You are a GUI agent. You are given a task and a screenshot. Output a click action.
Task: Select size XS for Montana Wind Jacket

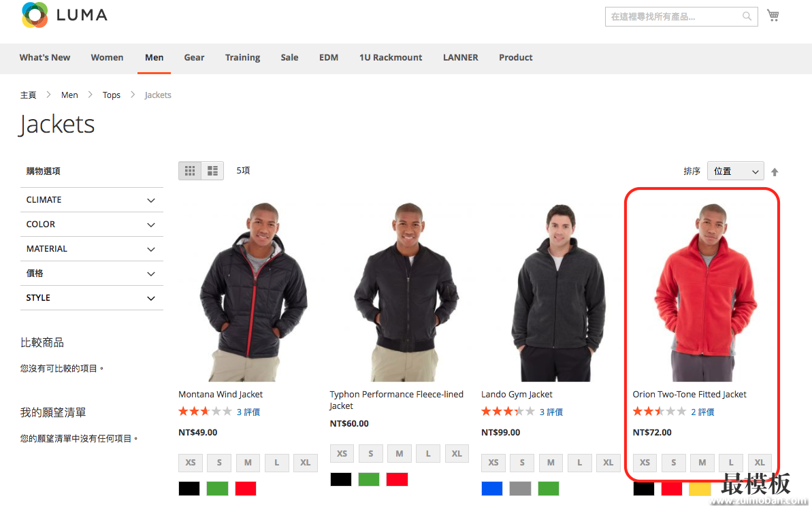click(x=191, y=463)
